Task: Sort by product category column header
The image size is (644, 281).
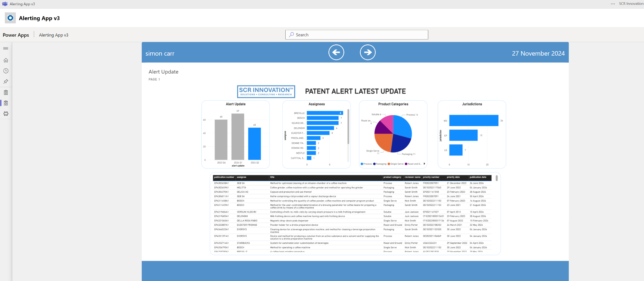Action: 392,177
